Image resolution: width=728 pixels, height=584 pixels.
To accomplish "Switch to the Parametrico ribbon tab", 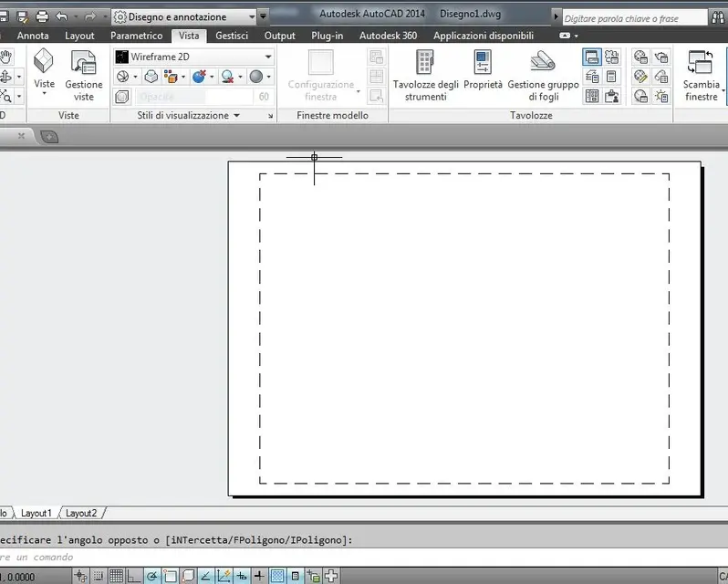I will point(137,36).
